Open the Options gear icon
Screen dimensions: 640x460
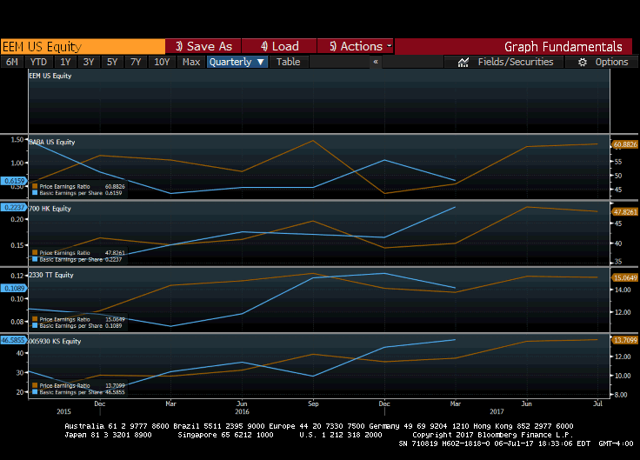tap(582, 62)
